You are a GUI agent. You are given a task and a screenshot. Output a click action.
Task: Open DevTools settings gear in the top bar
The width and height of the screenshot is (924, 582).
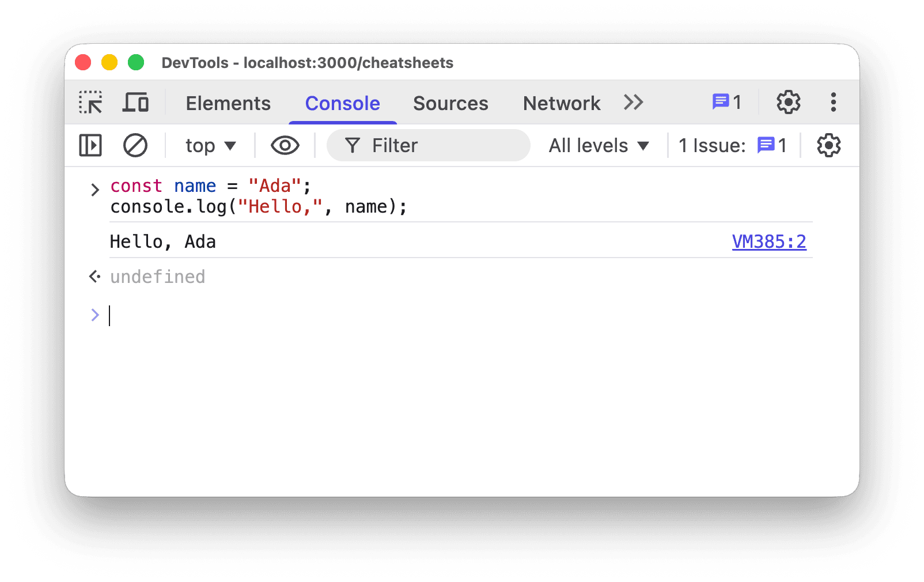[788, 103]
